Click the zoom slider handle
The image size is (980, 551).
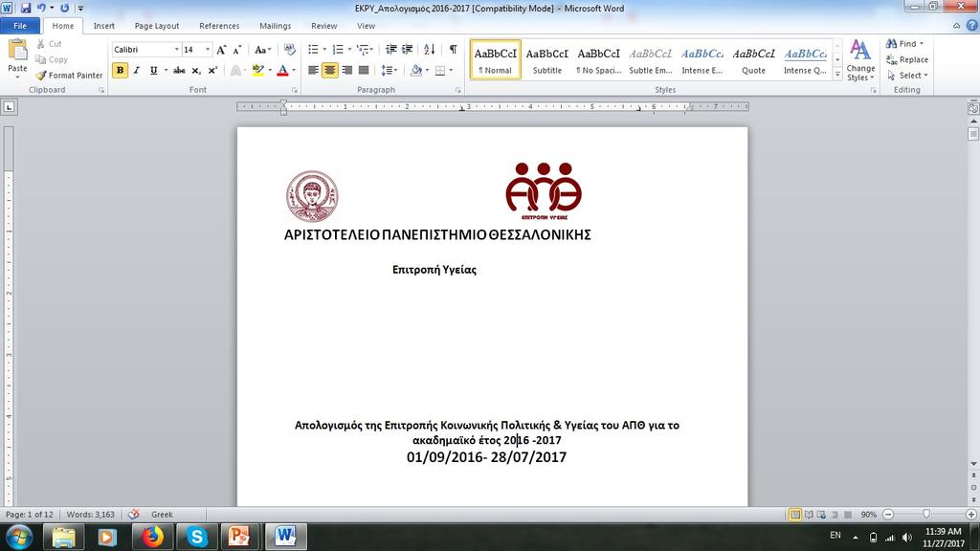coord(926,514)
